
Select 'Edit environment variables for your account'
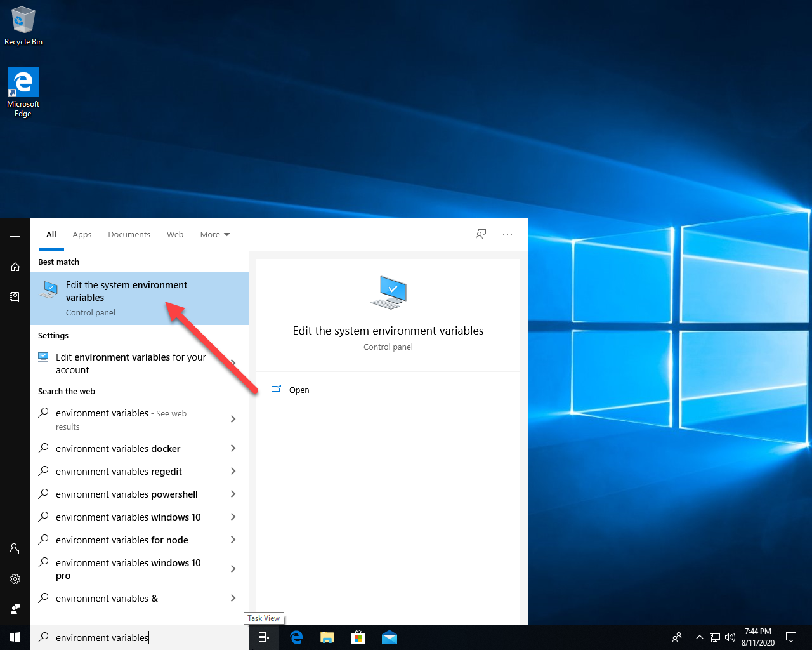pos(130,364)
